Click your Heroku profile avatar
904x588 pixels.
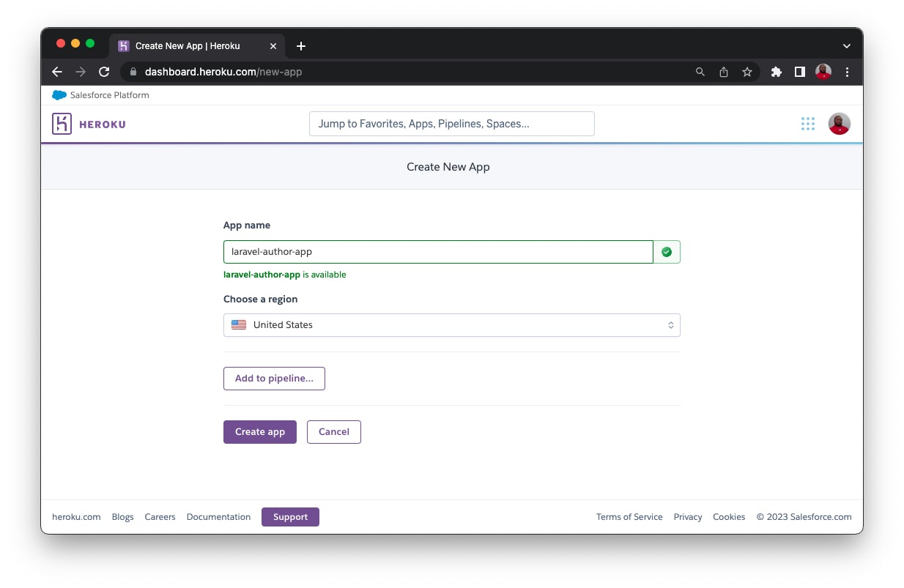click(840, 124)
